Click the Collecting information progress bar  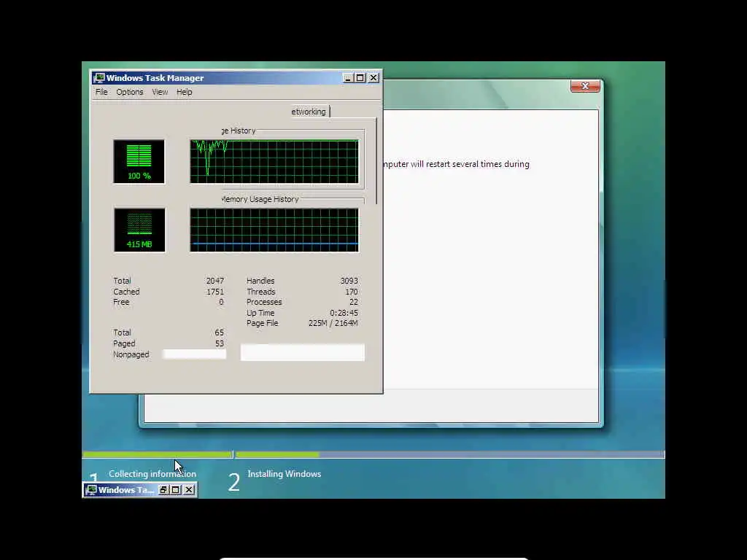(158, 455)
